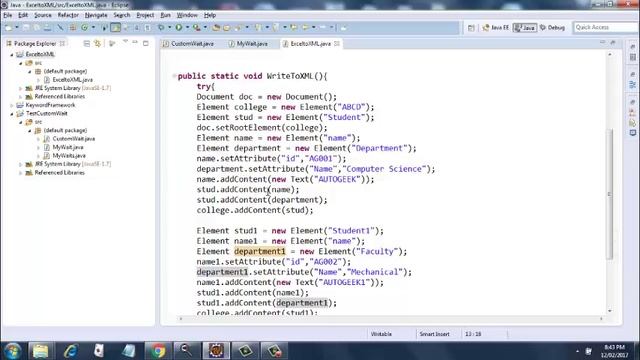Viewport: 640px width, 360px height.
Task: Open Google Chrome from taskbar
Action: (158, 351)
